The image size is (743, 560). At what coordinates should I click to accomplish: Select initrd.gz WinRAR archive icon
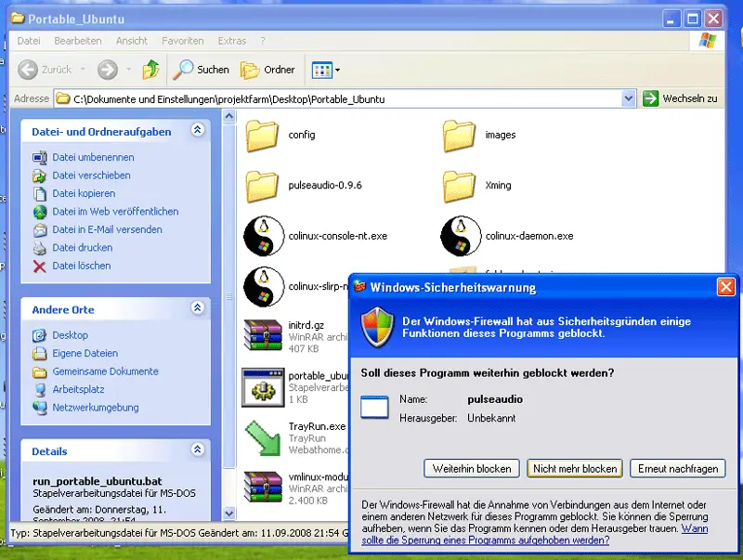coord(263,335)
